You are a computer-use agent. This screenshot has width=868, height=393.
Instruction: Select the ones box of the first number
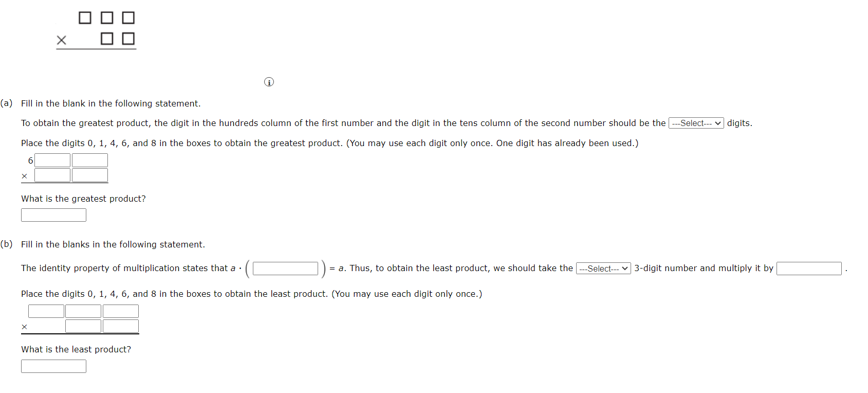[90, 160]
